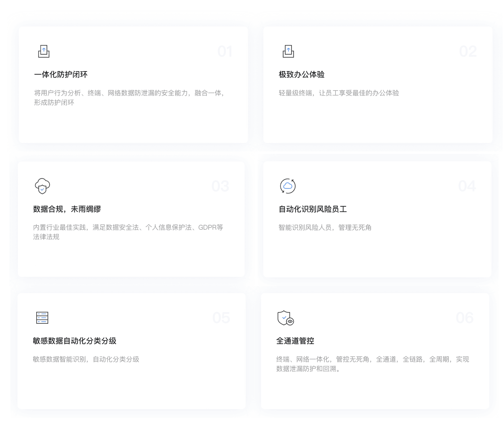
Task: Click the faint number 01 on the card
Action: tap(225, 51)
